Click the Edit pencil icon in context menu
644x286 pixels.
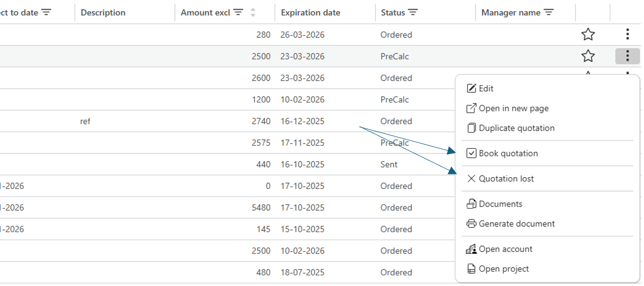[471, 89]
